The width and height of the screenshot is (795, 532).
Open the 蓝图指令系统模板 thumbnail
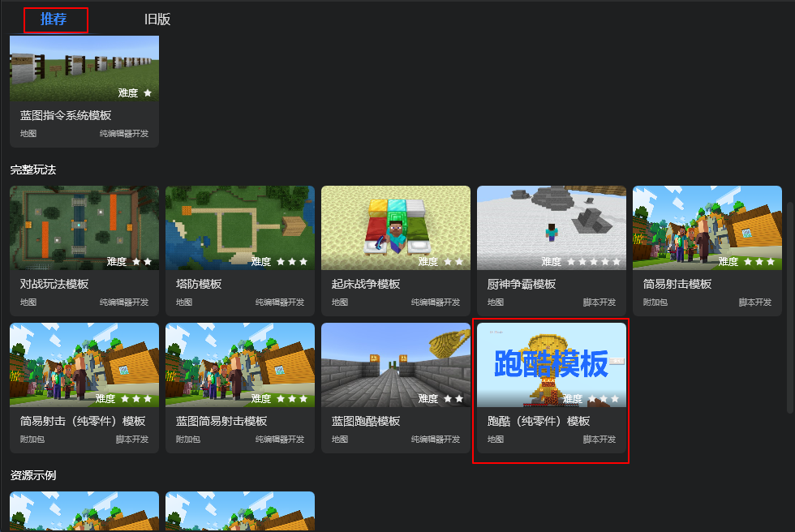84,68
